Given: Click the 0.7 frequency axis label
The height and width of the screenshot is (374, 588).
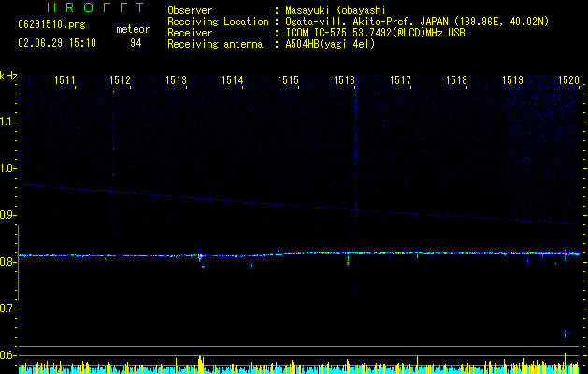Looking at the screenshot, I should (x=7, y=309).
